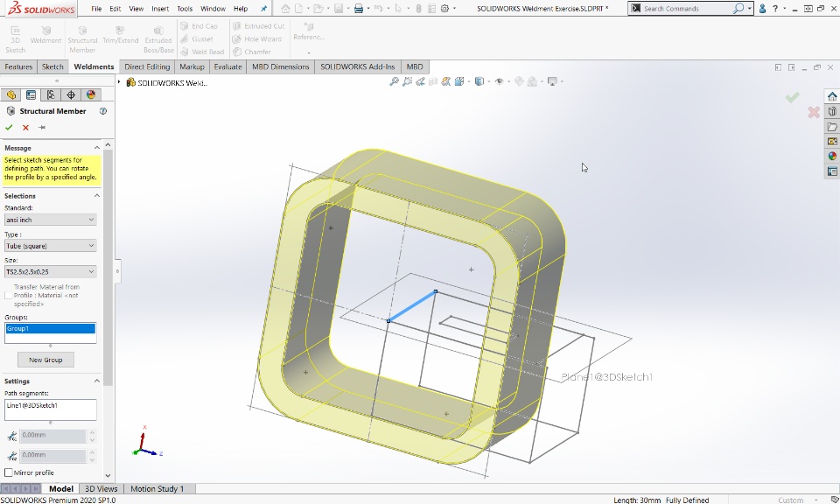Open the View Settings monitor icon
The height and width of the screenshot is (504, 840).
(x=552, y=81)
